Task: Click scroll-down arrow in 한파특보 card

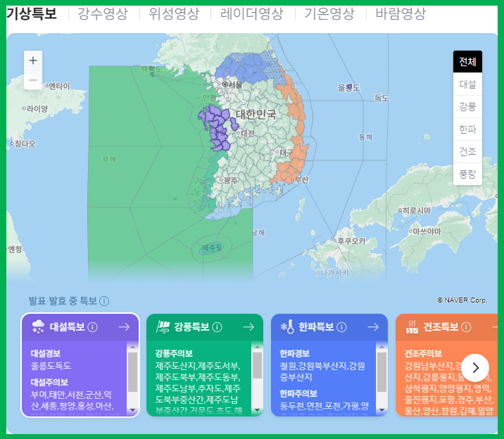Action: pos(382,410)
